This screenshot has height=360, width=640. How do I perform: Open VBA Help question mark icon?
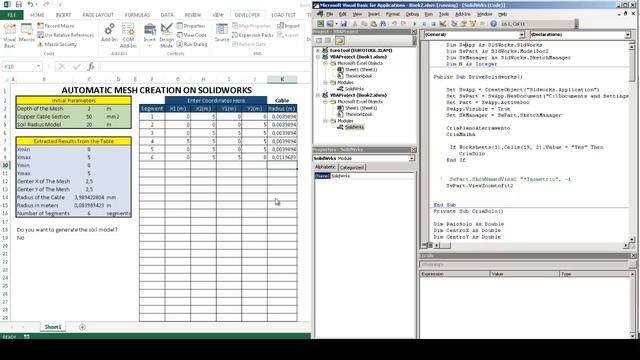(493, 24)
